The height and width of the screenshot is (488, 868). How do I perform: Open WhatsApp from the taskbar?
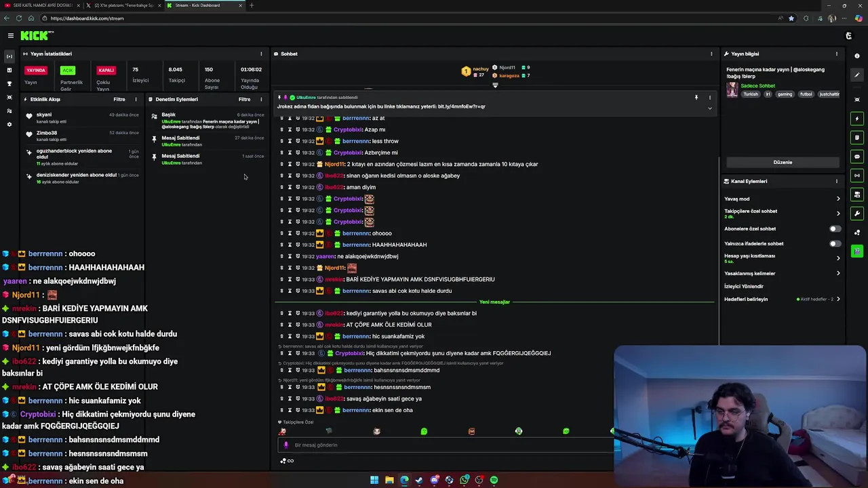point(464,480)
